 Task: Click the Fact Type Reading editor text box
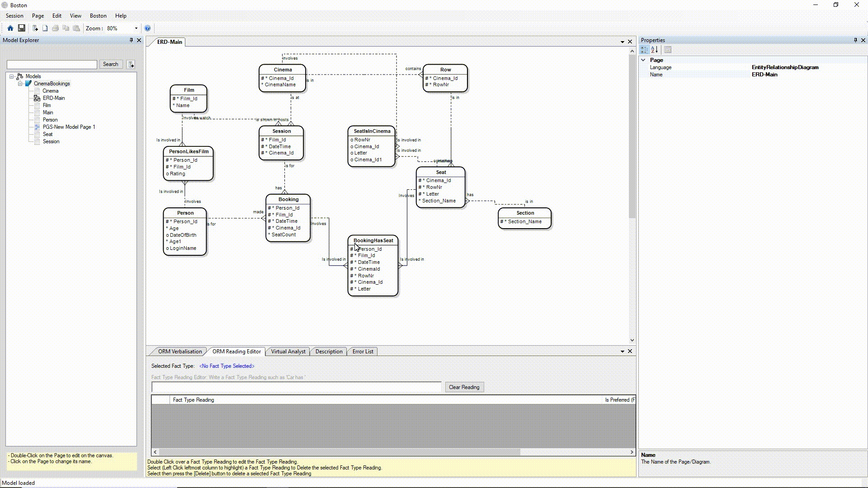point(296,387)
